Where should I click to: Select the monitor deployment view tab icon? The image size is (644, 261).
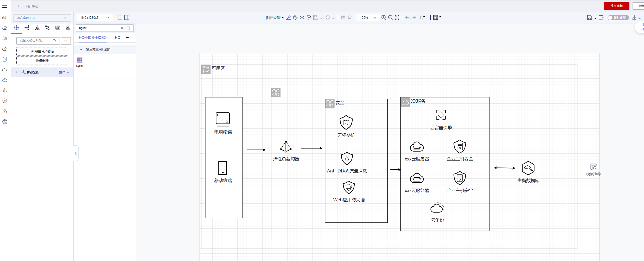(x=68, y=28)
